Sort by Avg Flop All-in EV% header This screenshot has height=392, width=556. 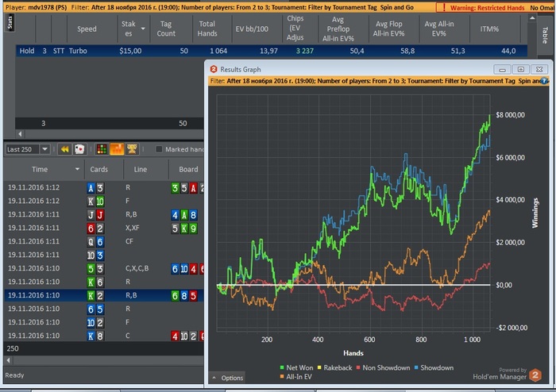click(388, 29)
